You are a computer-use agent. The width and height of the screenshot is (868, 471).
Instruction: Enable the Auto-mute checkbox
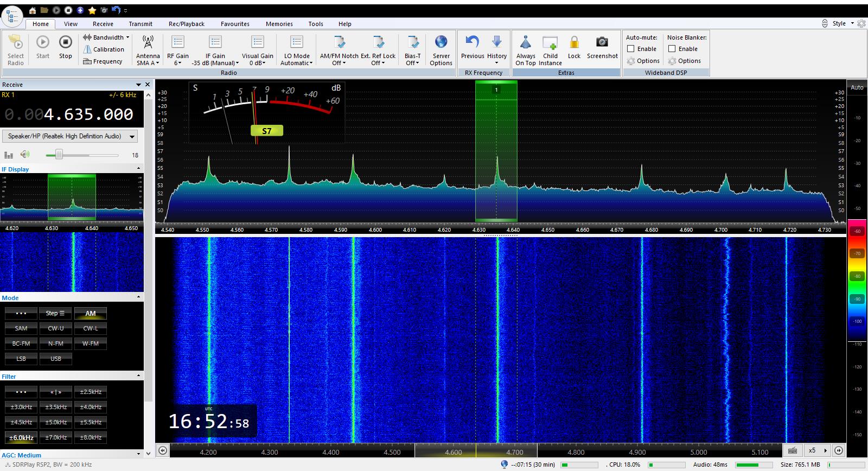tap(631, 49)
